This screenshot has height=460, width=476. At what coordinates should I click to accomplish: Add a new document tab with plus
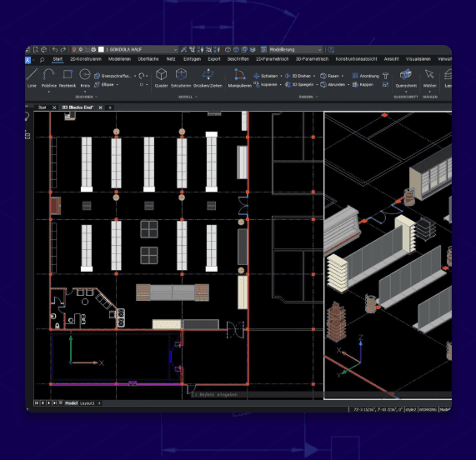110,107
